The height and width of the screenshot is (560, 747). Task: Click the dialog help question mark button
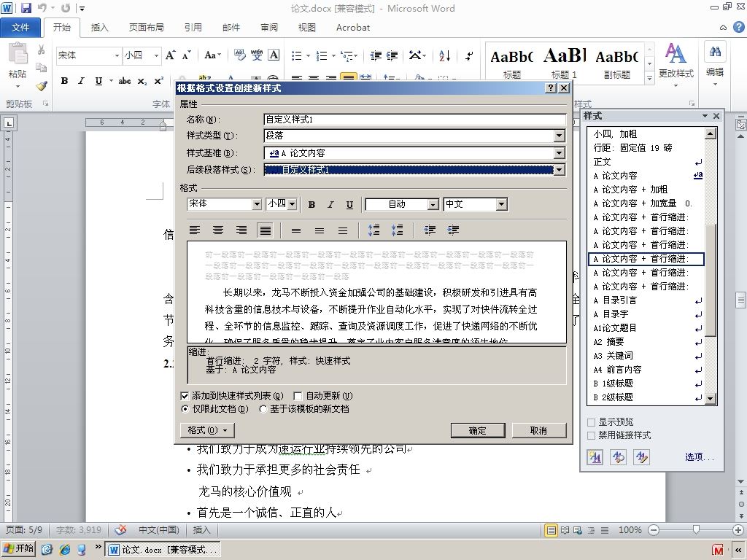pyautogui.click(x=551, y=87)
